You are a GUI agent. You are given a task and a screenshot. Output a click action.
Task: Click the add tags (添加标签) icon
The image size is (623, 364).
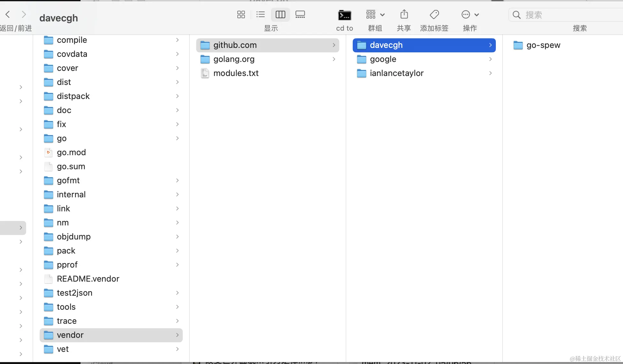[434, 15]
